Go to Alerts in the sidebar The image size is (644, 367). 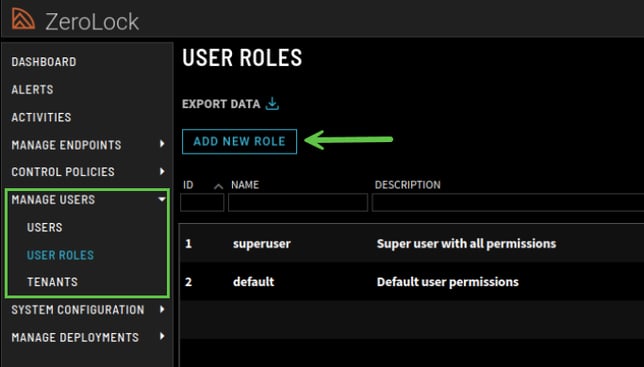(32, 89)
